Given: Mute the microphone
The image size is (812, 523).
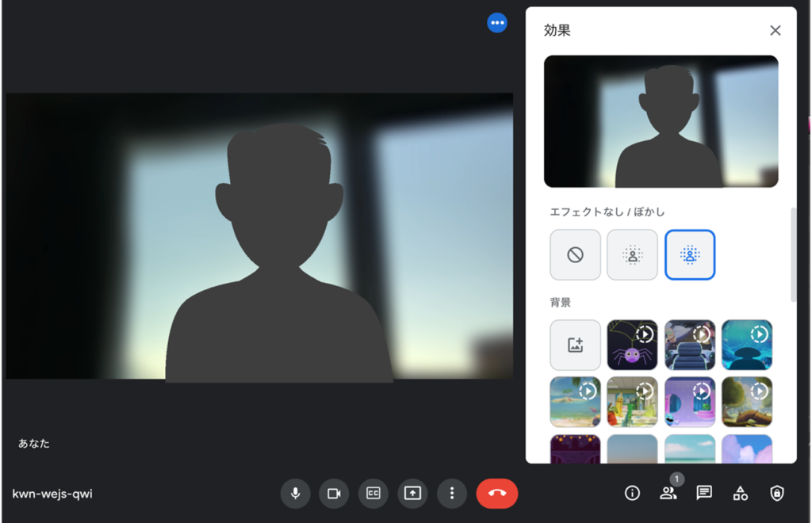Looking at the screenshot, I should point(295,493).
